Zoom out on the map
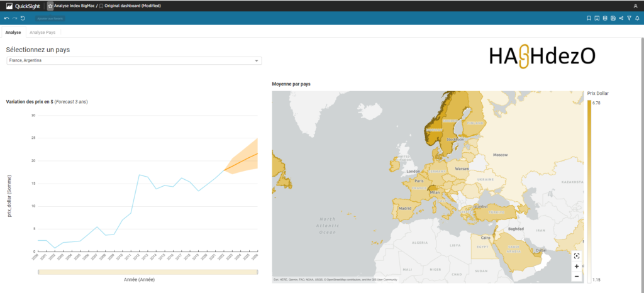The image size is (644, 293). (577, 277)
